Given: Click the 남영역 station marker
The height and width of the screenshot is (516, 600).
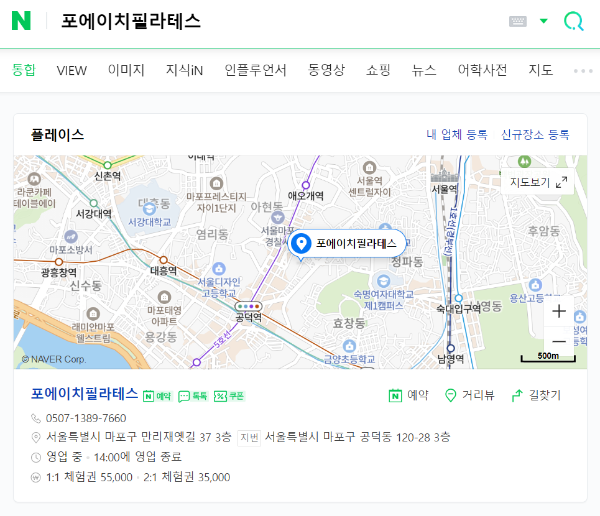Looking at the screenshot, I should pyautogui.click(x=451, y=348).
